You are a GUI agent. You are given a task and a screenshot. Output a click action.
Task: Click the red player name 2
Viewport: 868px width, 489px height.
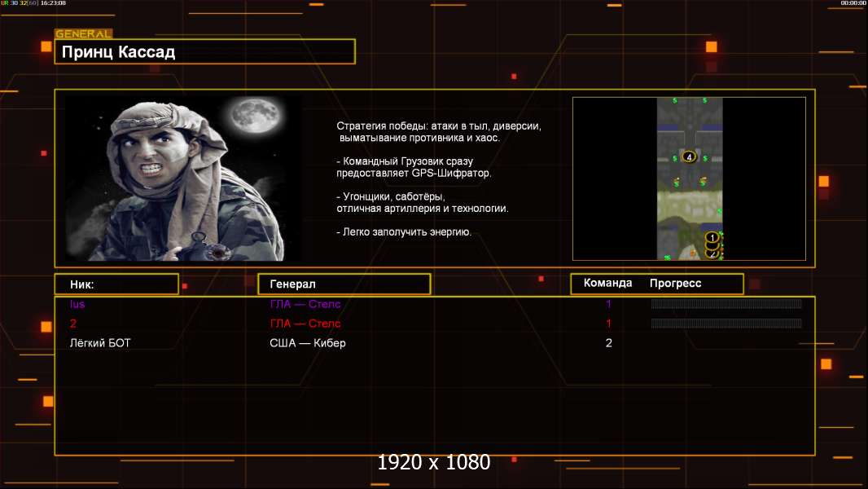(x=73, y=324)
